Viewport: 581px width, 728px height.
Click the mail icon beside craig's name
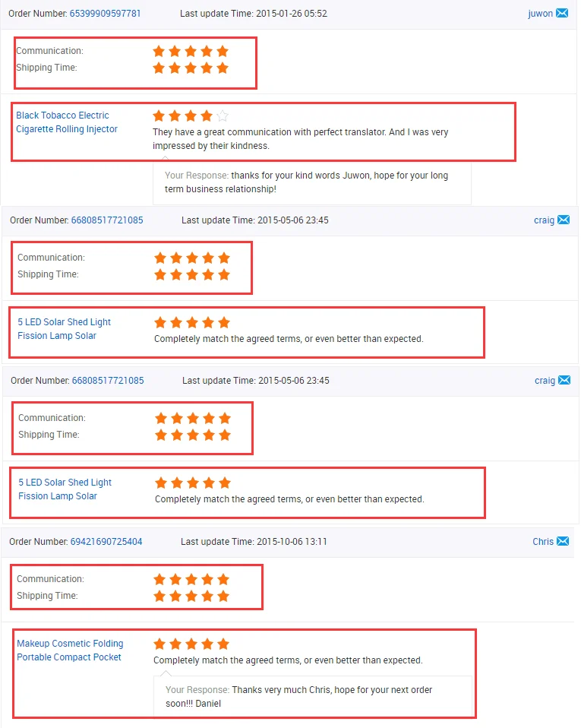[x=564, y=220]
